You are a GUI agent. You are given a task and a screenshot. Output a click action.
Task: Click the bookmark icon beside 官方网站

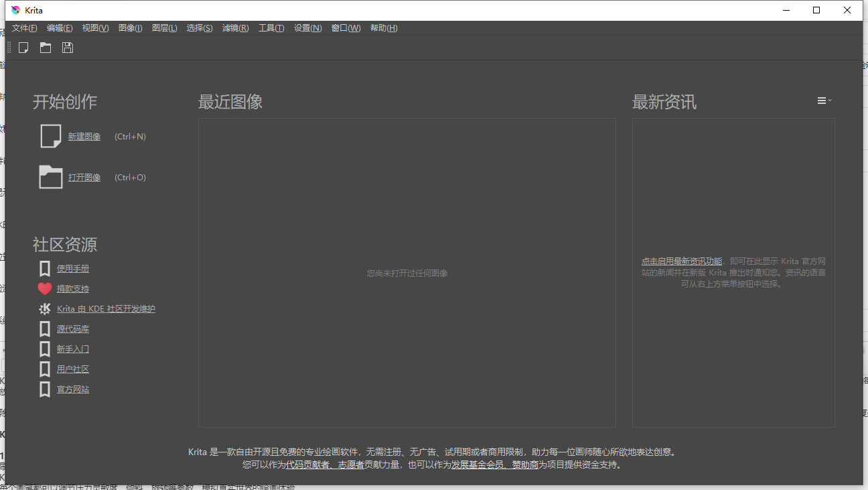tap(45, 389)
